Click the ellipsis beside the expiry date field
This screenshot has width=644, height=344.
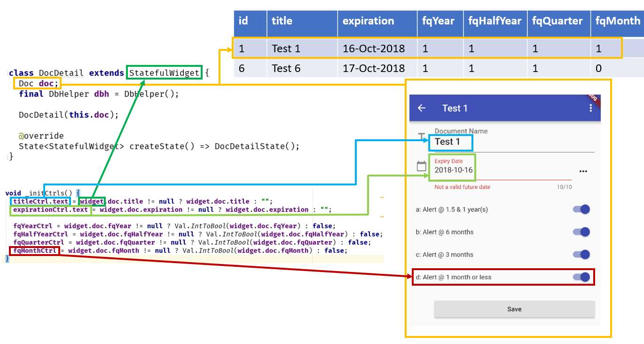pyautogui.click(x=583, y=171)
